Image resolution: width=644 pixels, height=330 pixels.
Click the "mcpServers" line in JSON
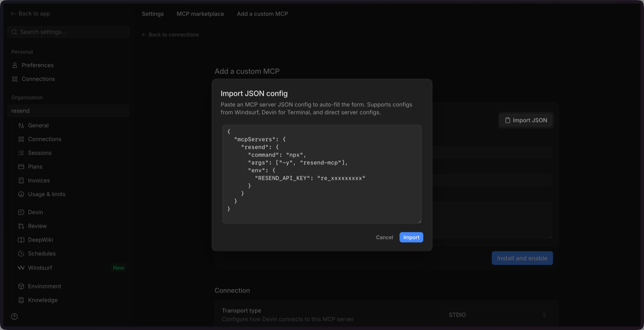tap(260, 139)
